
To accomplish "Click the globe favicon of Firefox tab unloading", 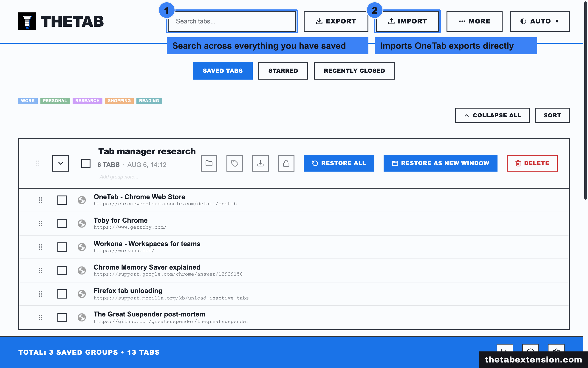I will (x=82, y=294).
